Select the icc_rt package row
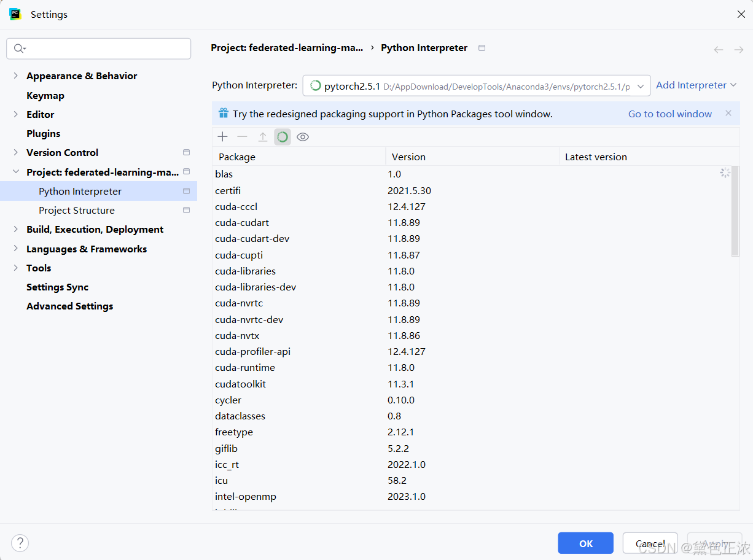Screen dimensions: 753x560 click(x=472, y=464)
